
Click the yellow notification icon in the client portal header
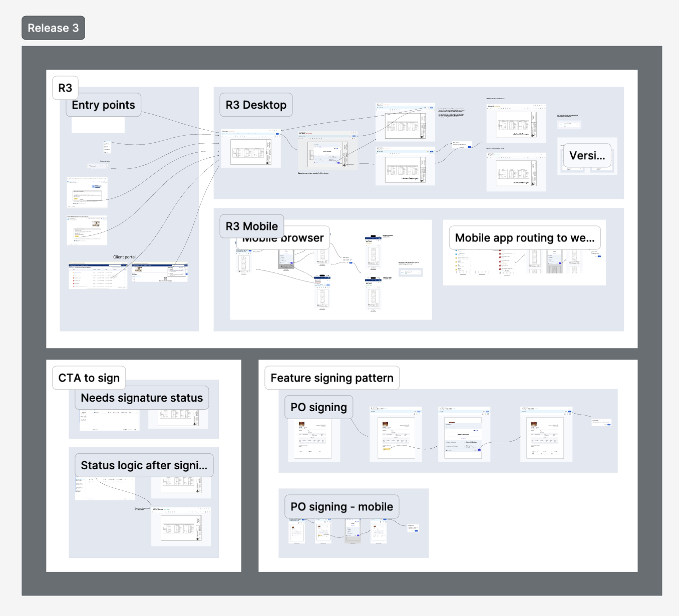tap(126, 265)
